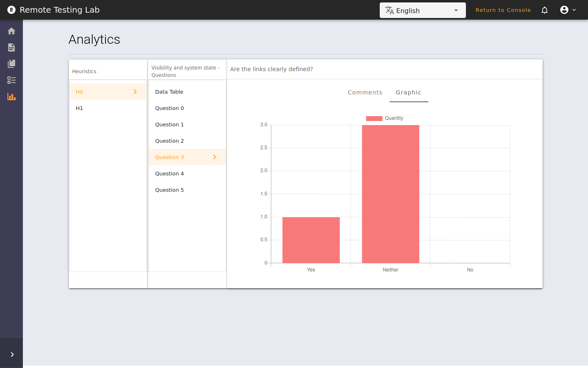Click the 'Yes' axis label
The height and width of the screenshot is (368, 588).
click(x=311, y=270)
